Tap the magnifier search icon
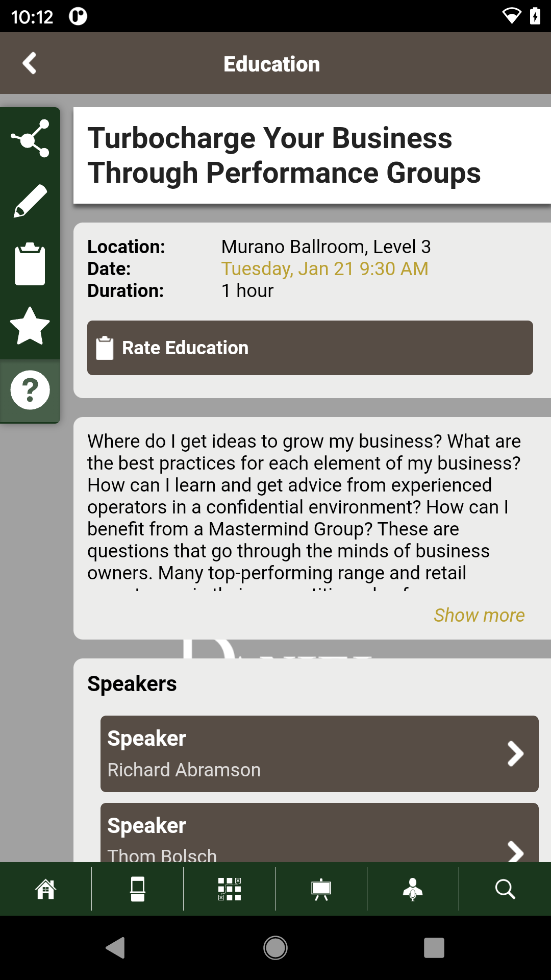This screenshot has width=551, height=980. point(505,889)
